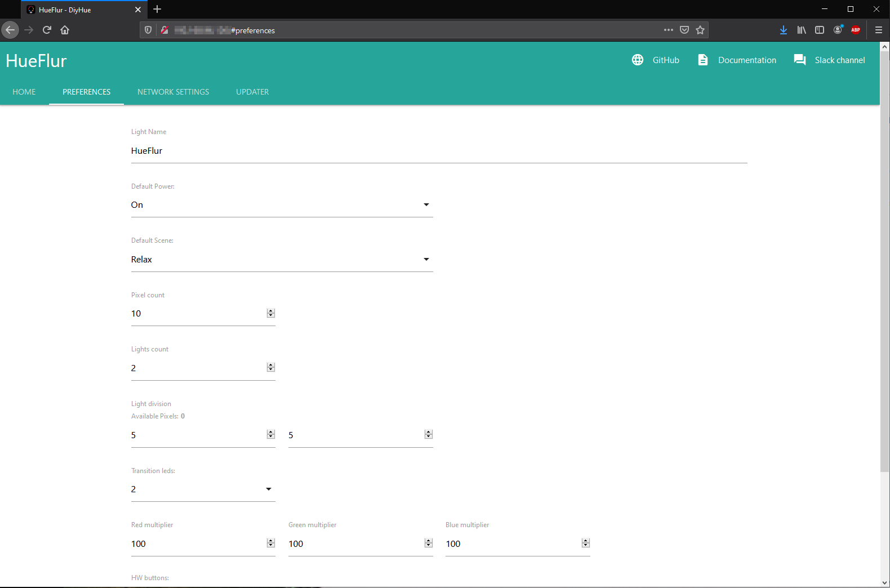890x588 pixels.
Task: Open the GitHub link
Action: point(666,60)
